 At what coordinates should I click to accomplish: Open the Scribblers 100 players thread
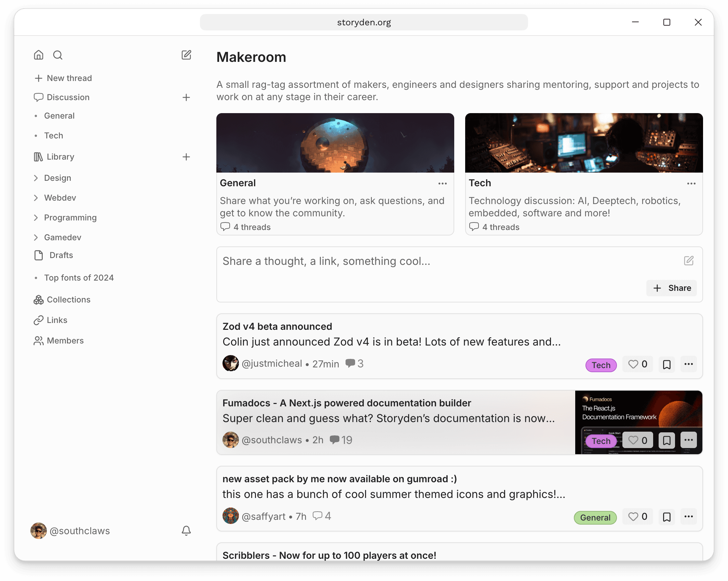(329, 555)
